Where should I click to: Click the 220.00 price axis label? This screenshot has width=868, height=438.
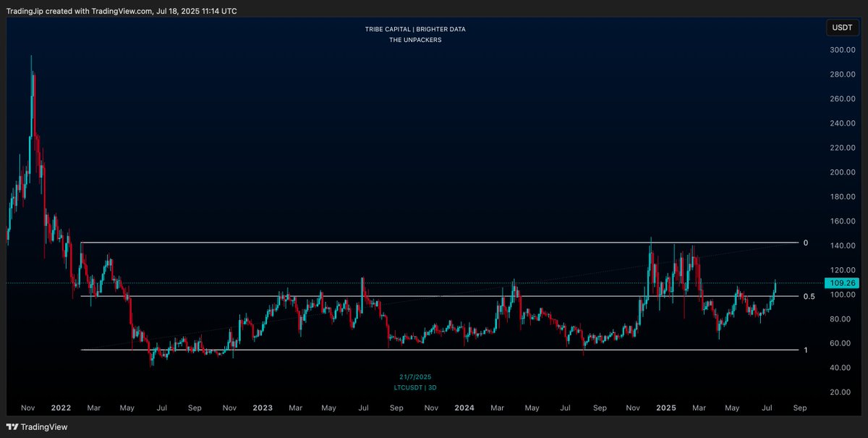(x=843, y=148)
